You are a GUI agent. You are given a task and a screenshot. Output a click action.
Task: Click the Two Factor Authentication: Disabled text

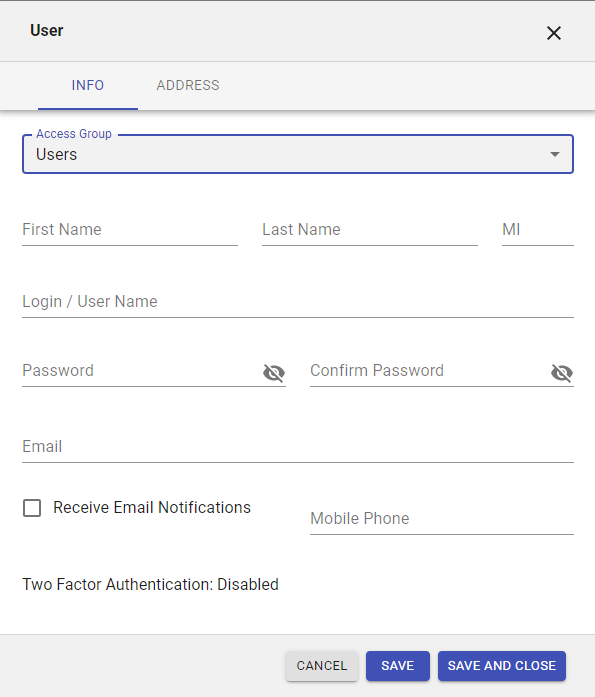point(150,584)
